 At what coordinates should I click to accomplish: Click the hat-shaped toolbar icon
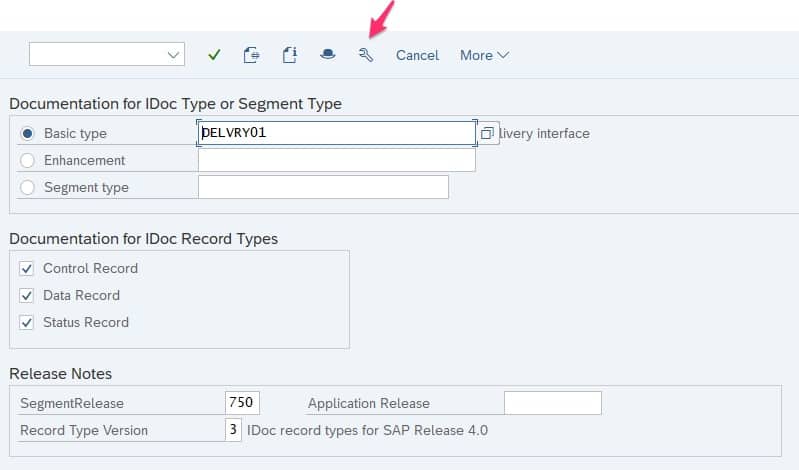click(327, 55)
